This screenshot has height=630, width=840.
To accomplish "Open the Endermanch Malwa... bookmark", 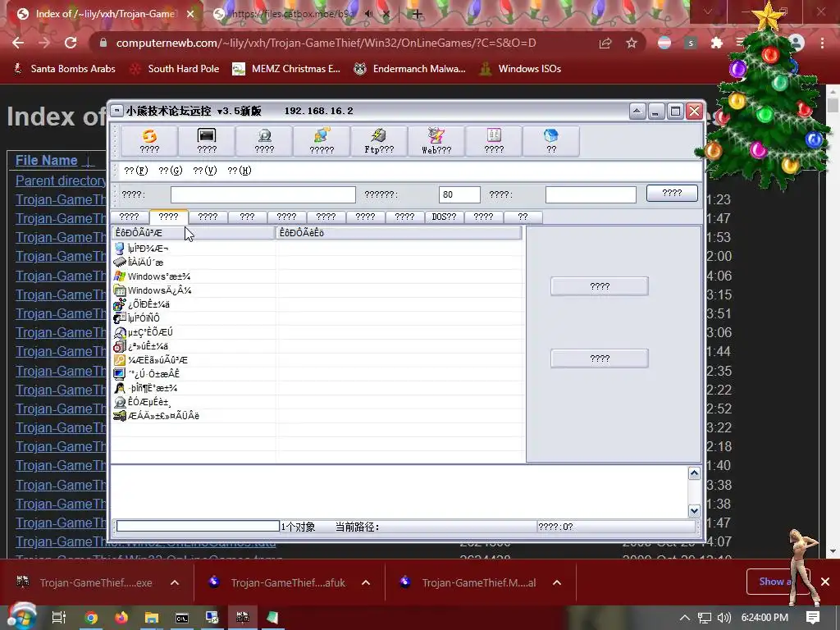I will click(x=410, y=69).
